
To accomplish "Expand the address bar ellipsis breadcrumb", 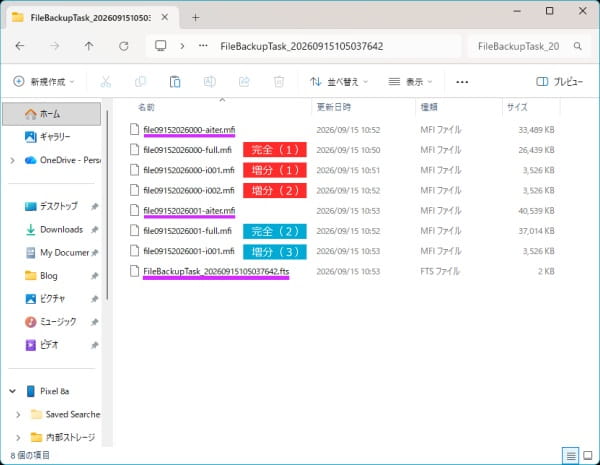I will point(203,46).
